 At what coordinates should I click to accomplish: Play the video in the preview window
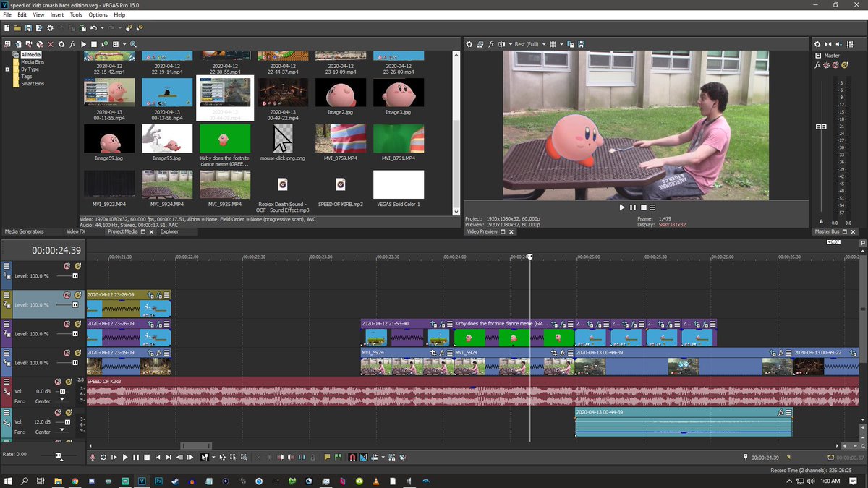click(621, 207)
